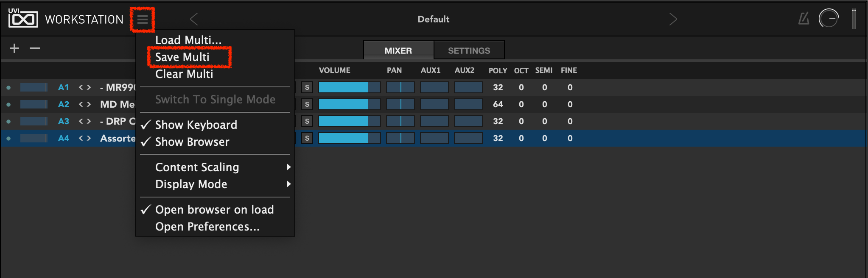
Task: Select part A1 label
Action: pyautogui.click(x=64, y=87)
